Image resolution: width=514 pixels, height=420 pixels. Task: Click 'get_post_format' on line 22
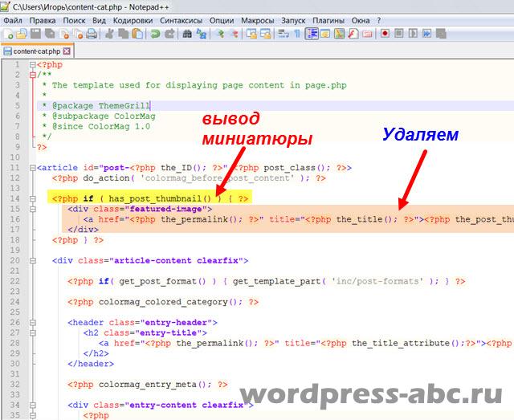point(157,281)
